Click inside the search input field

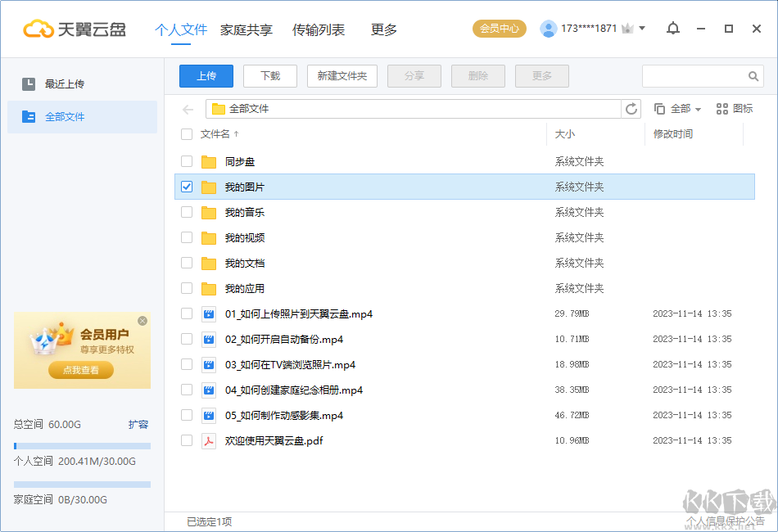pyautogui.click(x=696, y=75)
